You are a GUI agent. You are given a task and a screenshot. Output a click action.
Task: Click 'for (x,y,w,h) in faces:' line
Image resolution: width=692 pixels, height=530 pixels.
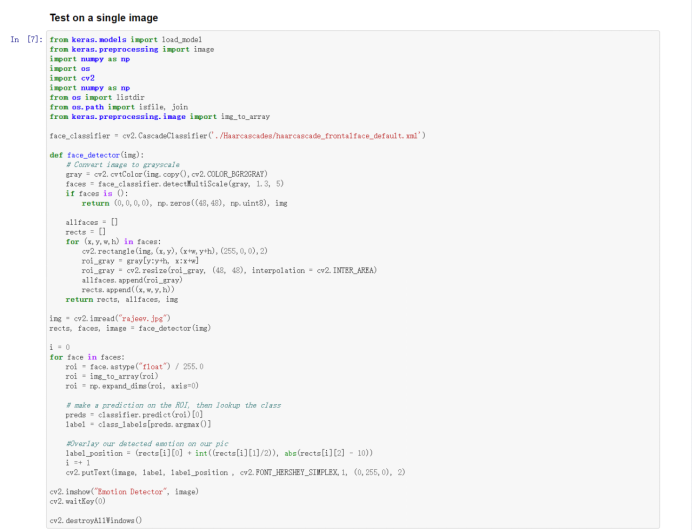pyautogui.click(x=113, y=242)
